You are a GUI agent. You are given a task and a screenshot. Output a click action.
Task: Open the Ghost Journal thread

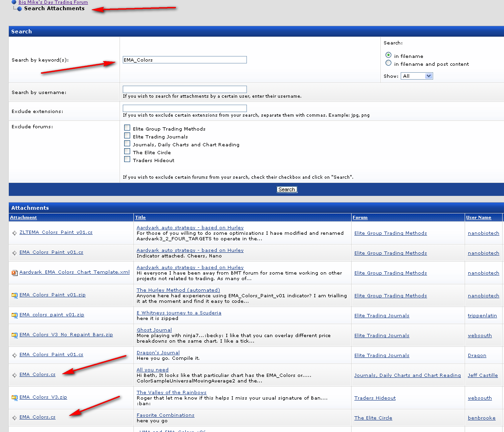(x=154, y=330)
